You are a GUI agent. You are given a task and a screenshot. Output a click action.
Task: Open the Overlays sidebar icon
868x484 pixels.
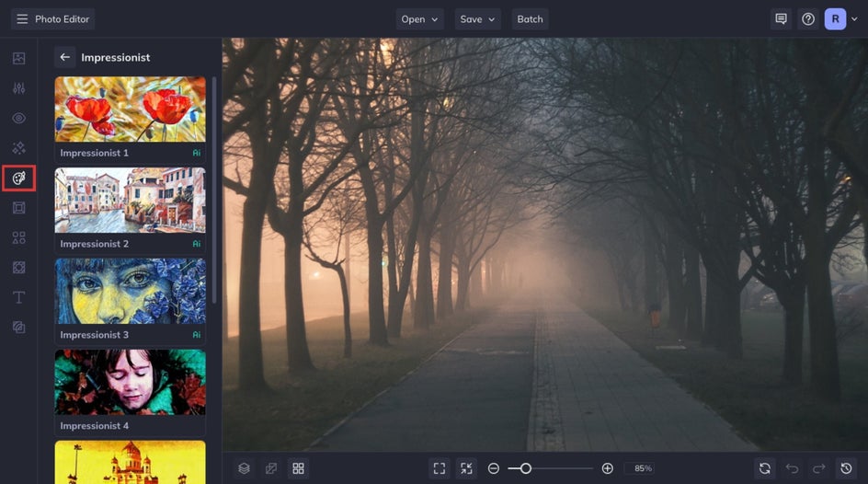(18, 268)
